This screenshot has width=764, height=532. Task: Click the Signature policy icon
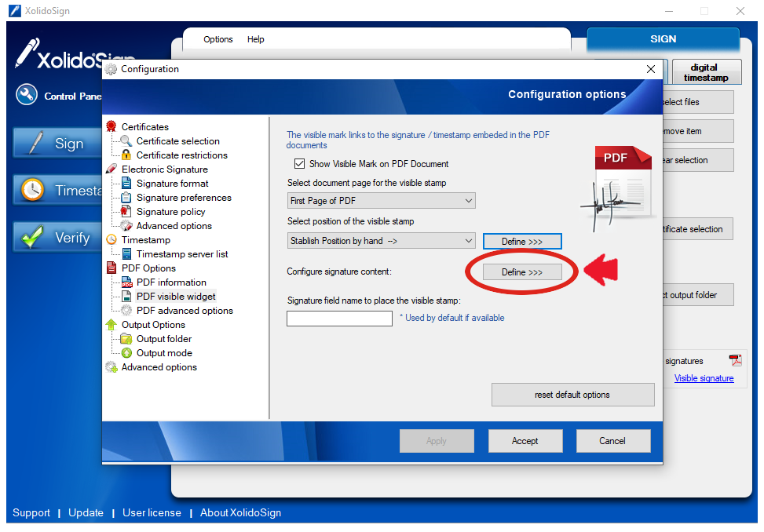pos(126,211)
